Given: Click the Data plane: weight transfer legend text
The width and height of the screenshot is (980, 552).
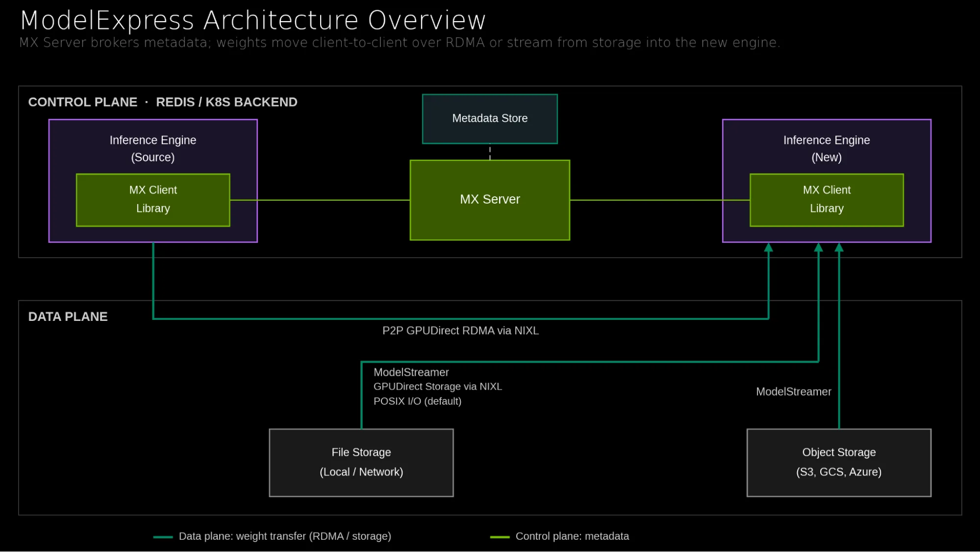Looking at the screenshot, I should click(285, 536).
